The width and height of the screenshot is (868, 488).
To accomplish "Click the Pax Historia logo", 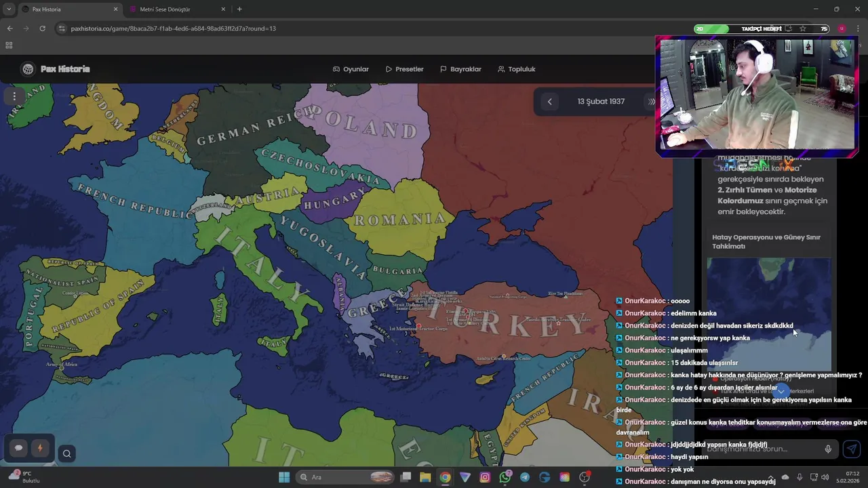I will click(56, 69).
